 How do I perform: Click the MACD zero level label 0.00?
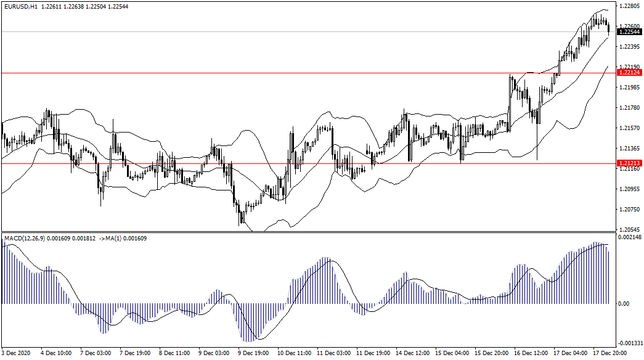click(x=623, y=304)
